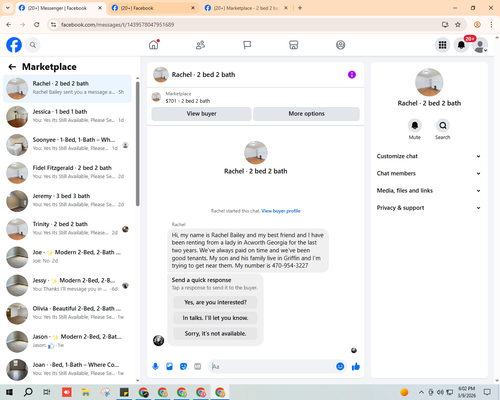Focus the message input field
This screenshot has height=400, width=500.
tap(273, 367)
